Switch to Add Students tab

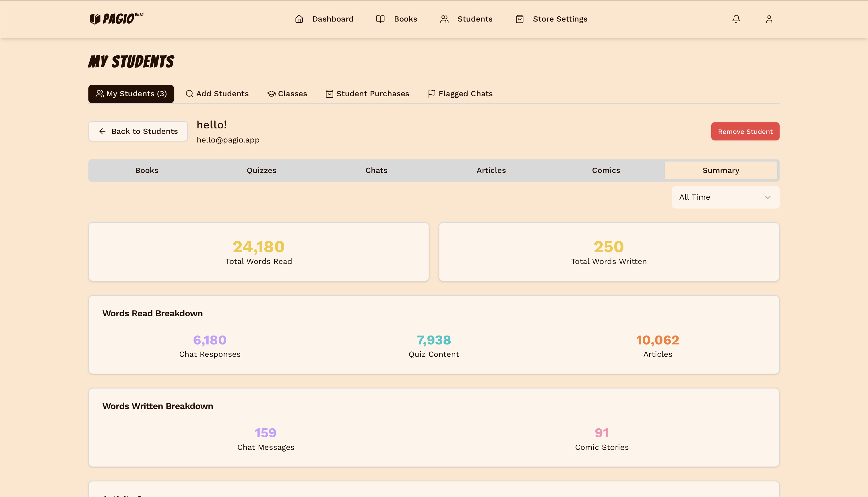point(217,94)
